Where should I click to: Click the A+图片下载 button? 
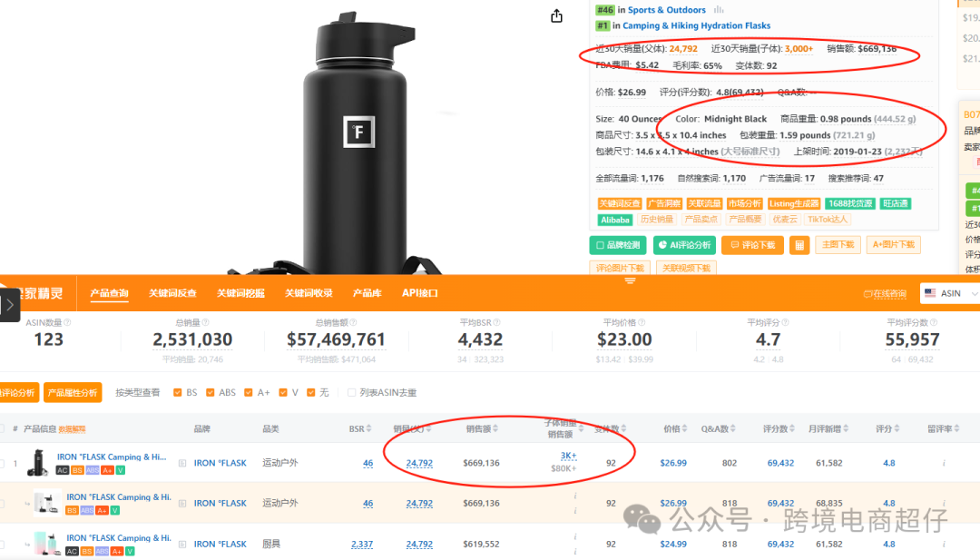[x=894, y=245]
